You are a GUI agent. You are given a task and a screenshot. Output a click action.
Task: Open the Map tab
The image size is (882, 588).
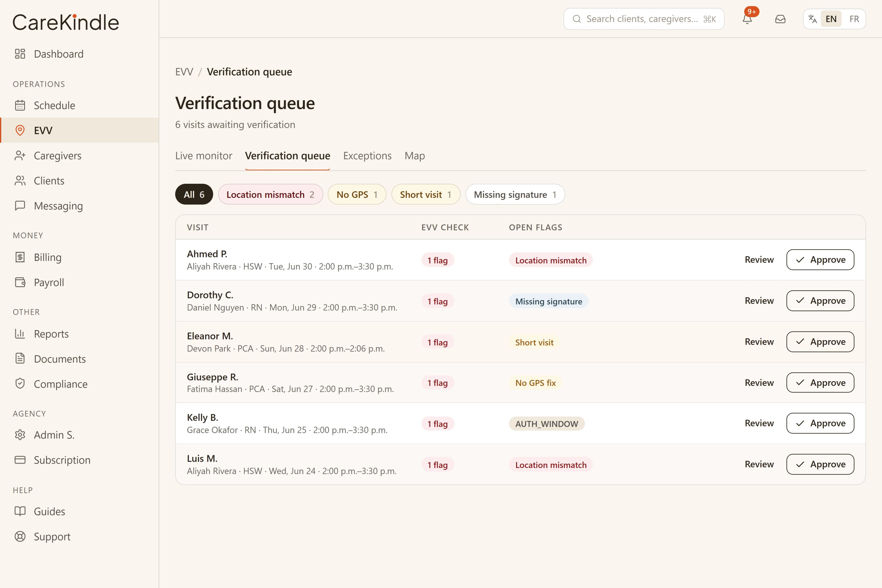[415, 156]
